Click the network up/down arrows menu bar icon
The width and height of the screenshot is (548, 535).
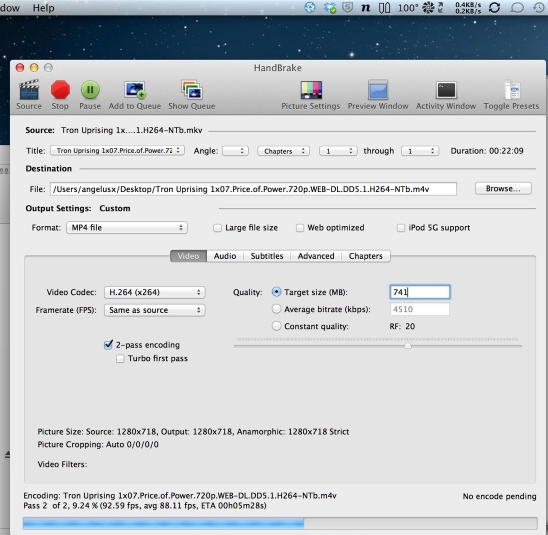click(x=441, y=7)
